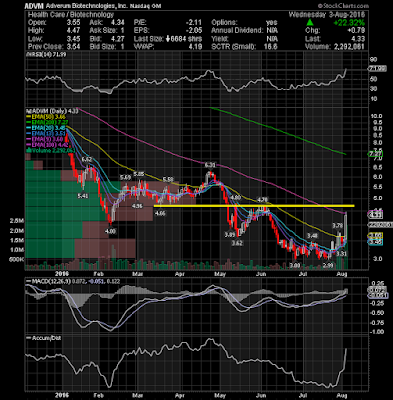The image size is (393, 400).
Task: Click the 2.99 July low annotation
Action: pyautogui.click(x=328, y=265)
